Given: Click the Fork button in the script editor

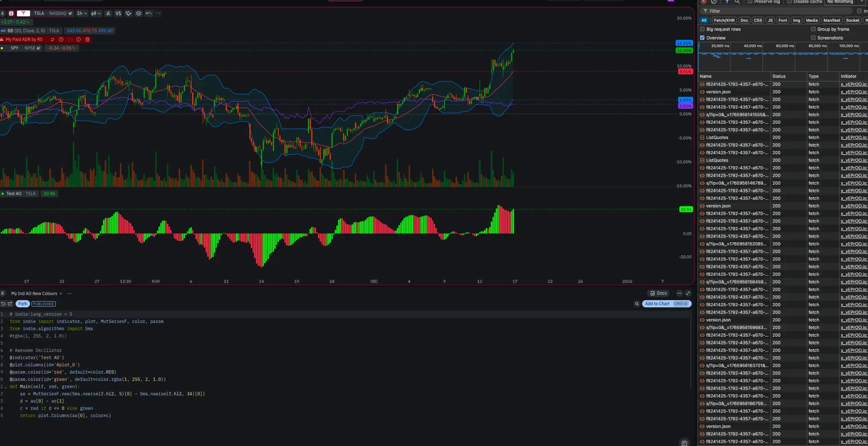Looking at the screenshot, I should click(22, 304).
